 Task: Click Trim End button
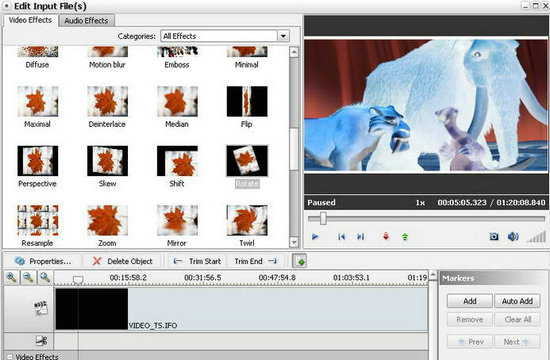click(x=255, y=261)
